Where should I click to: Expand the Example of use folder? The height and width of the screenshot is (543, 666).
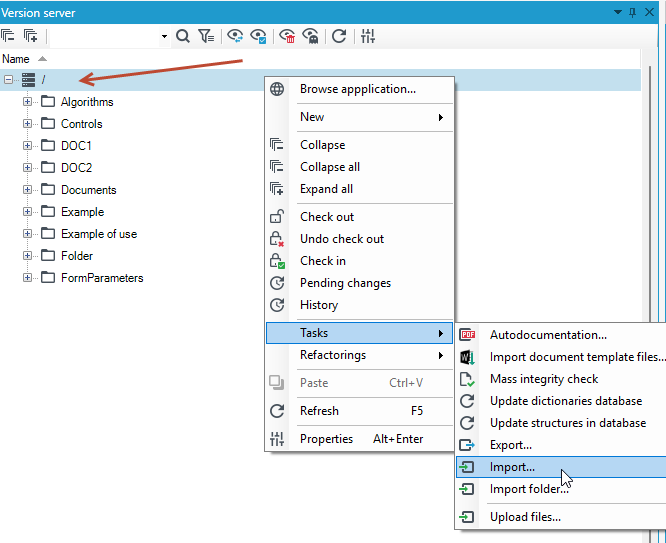tap(27, 234)
